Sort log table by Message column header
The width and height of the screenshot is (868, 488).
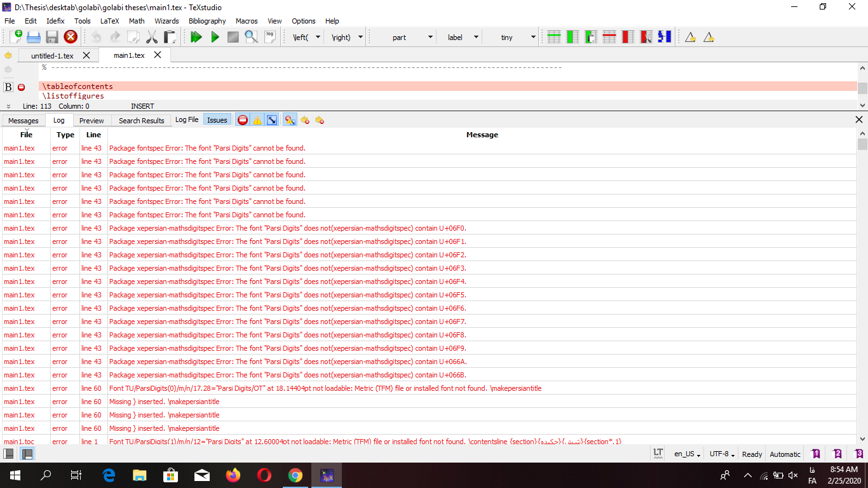(x=482, y=135)
